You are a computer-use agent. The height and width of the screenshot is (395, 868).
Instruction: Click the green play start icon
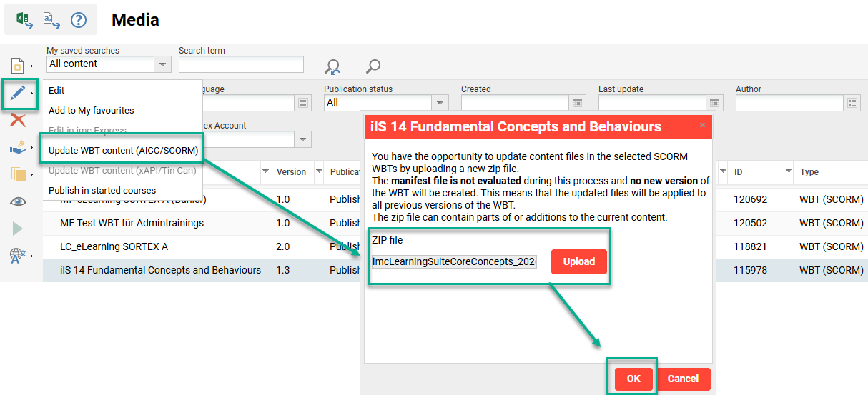coord(18,229)
